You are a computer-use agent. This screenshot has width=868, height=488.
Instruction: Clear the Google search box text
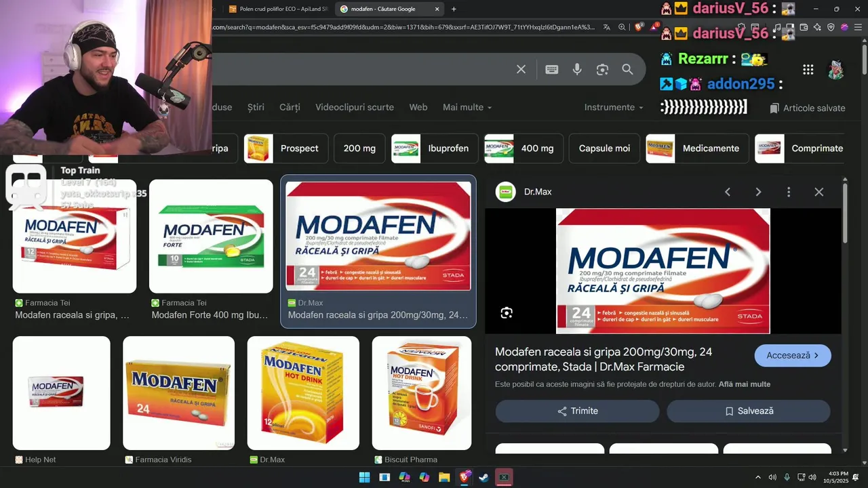point(521,69)
